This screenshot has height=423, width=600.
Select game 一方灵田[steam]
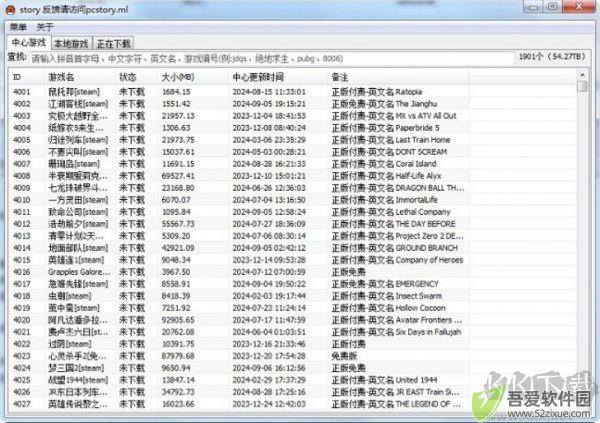[78, 200]
